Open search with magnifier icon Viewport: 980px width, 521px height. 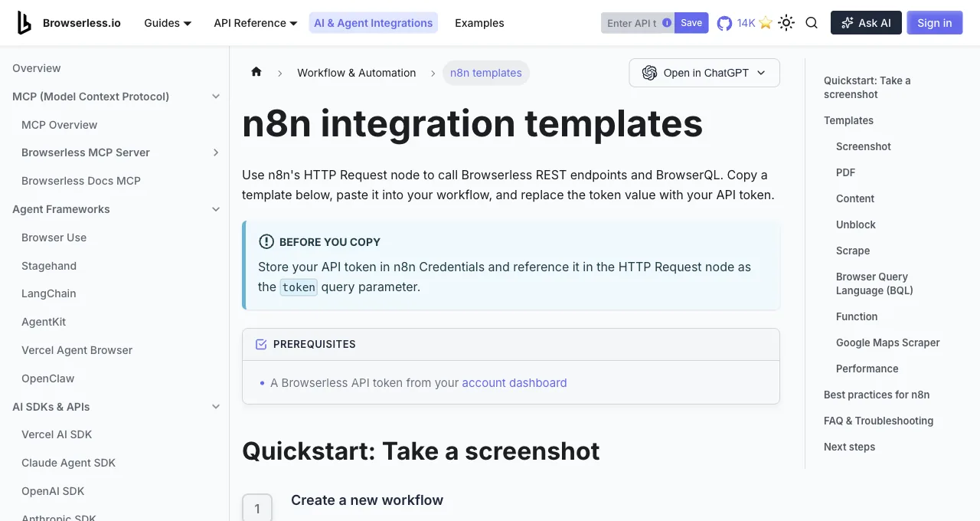click(812, 23)
